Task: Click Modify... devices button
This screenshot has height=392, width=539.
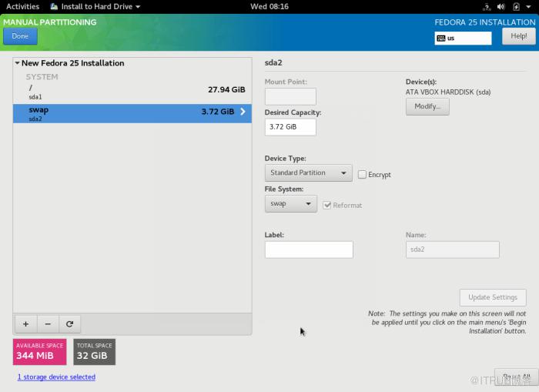Action: tap(427, 106)
